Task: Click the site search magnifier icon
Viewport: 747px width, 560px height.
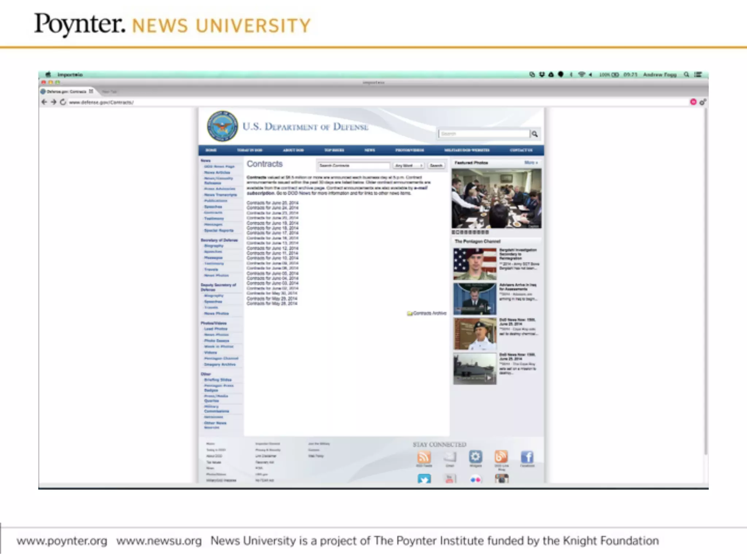Action: click(534, 134)
